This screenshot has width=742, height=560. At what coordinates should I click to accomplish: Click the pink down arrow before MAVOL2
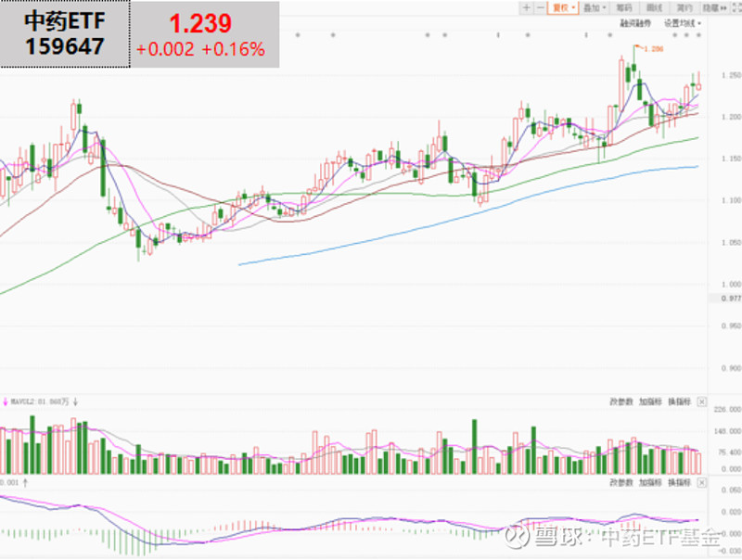pyautogui.click(x=6, y=402)
